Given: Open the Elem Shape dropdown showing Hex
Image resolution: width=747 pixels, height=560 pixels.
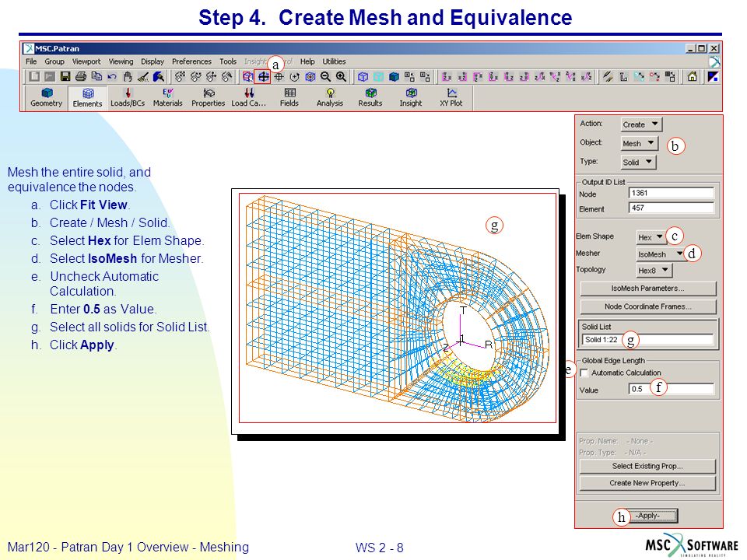Looking at the screenshot, I should [x=651, y=237].
